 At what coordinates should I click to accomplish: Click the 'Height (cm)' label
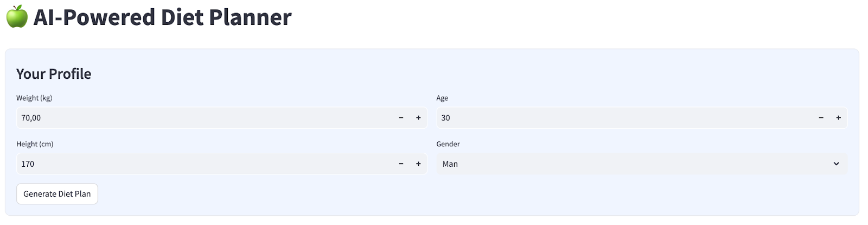click(35, 144)
